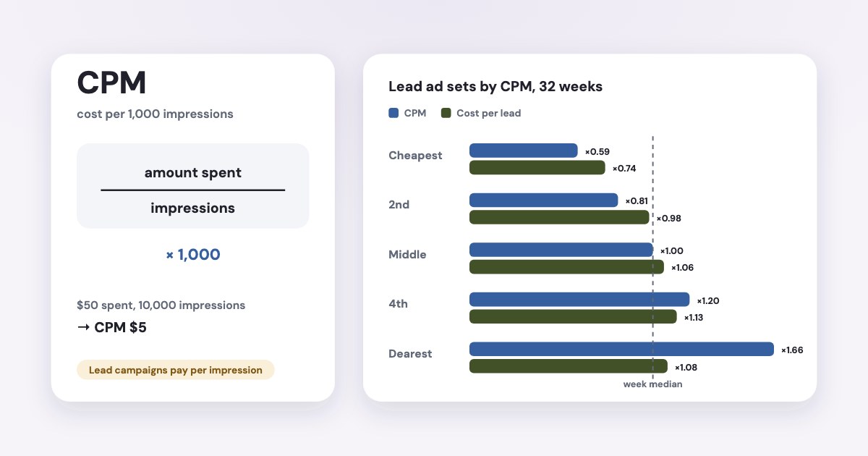Click the 'week median' axis label
The height and width of the screenshot is (456, 868).
[653, 384]
